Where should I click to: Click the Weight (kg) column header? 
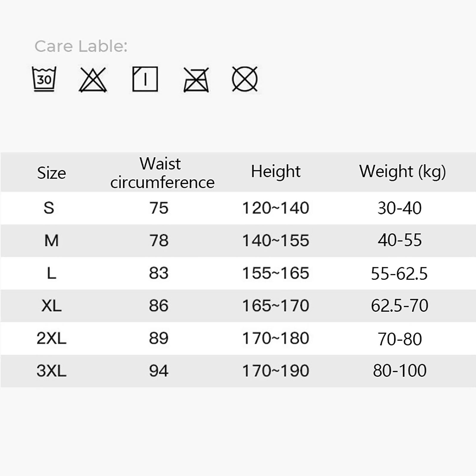[x=402, y=172]
